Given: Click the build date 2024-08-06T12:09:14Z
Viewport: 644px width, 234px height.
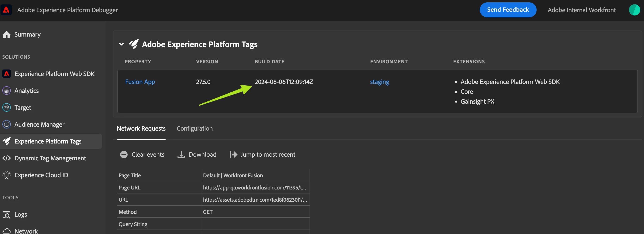Looking at the screenshot, I should click(284, 82).
